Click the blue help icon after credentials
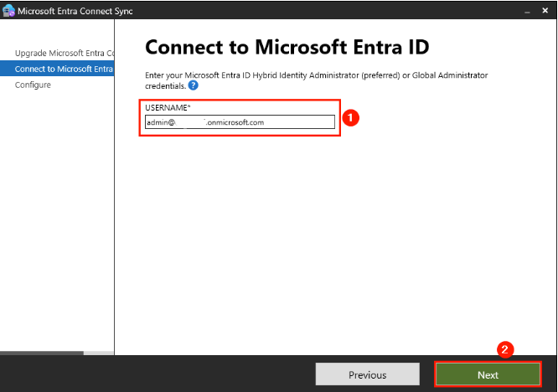This screenshot has width=558, height=392. [x=193, y=85]
